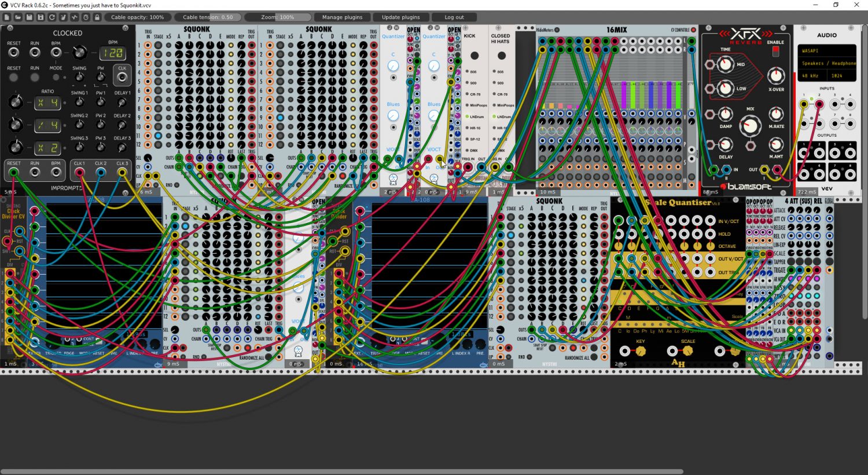The height and width of the screenshot is (475, 868).
Task: Click the Log out button
Action: 454,17
